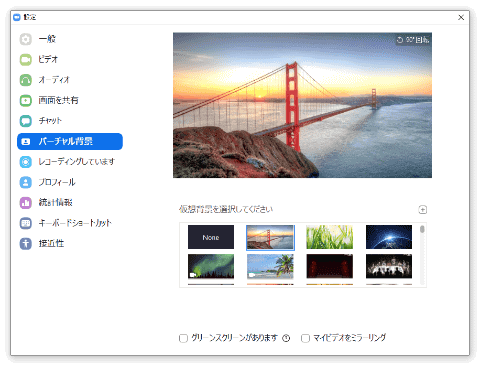Click the Zoom logo in the title bar

pyautogui.click(x=17, y=17)
